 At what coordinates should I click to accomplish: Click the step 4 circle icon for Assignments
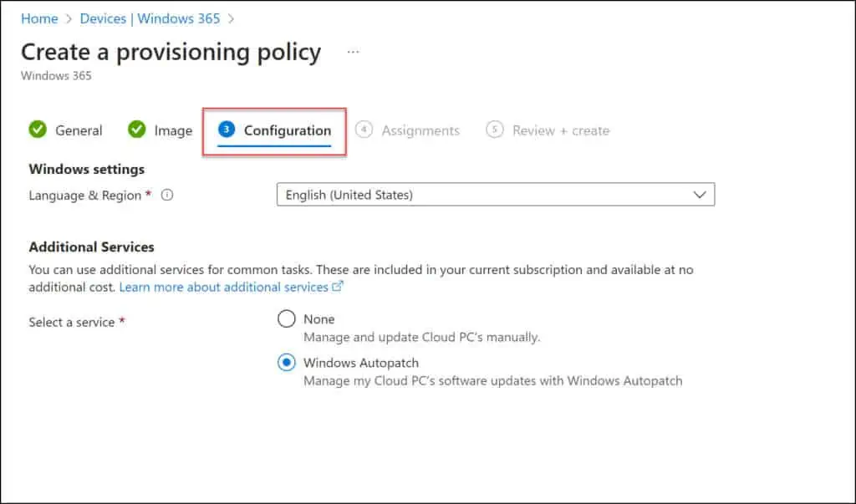(x=364, y=130)
